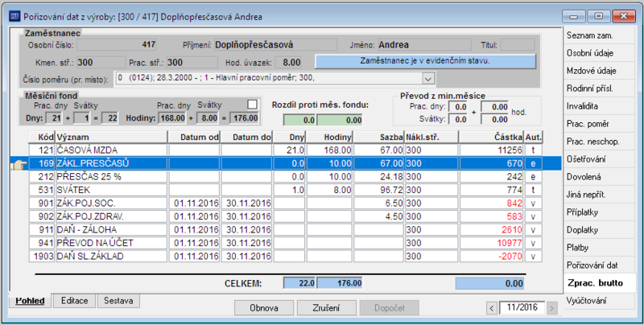Viewport: 644px width, 325px height.
Task: Click the pointing hand row indicator
Action: pos(19,164)
